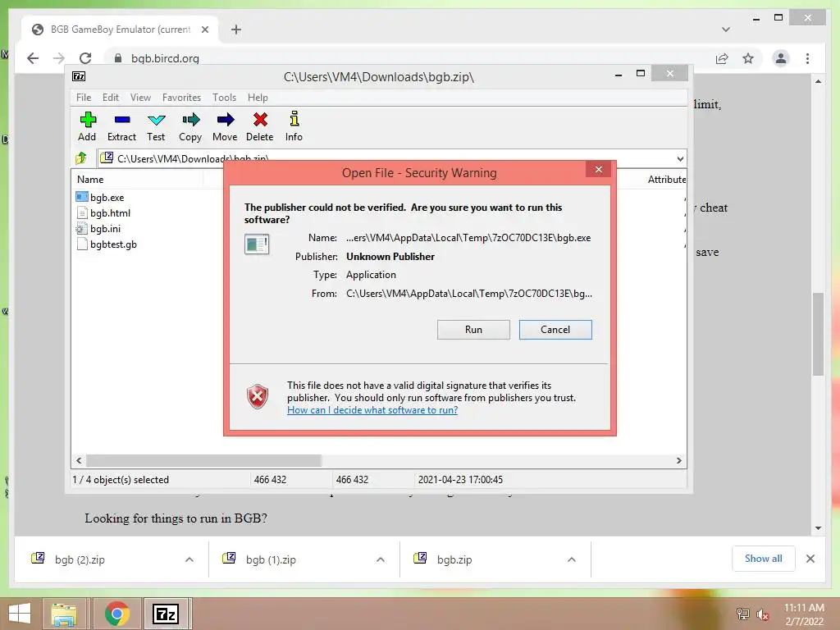Viewport: 840px width, 630px height.
Task: Open the View menu in 7-Zip
Action: pos(140,98)
